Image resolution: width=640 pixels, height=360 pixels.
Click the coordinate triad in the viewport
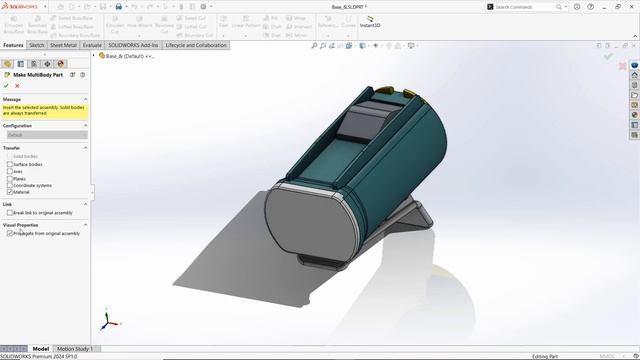click(x=109, y=320)
